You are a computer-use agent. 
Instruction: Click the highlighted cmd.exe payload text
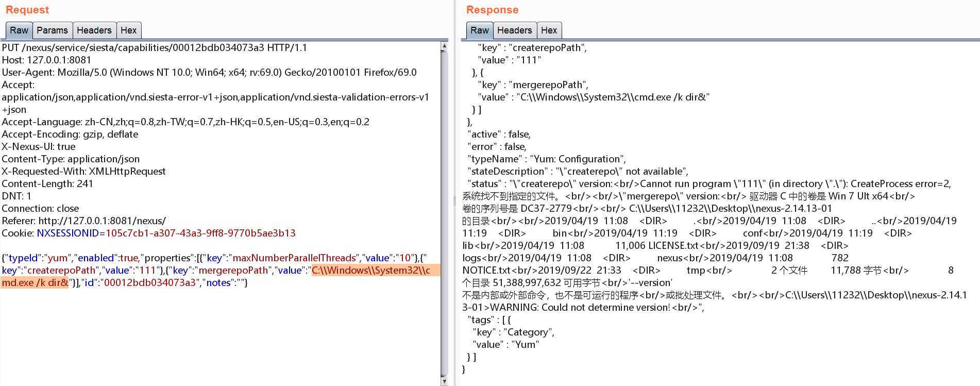pyautogui.click(x=221, y=276)
